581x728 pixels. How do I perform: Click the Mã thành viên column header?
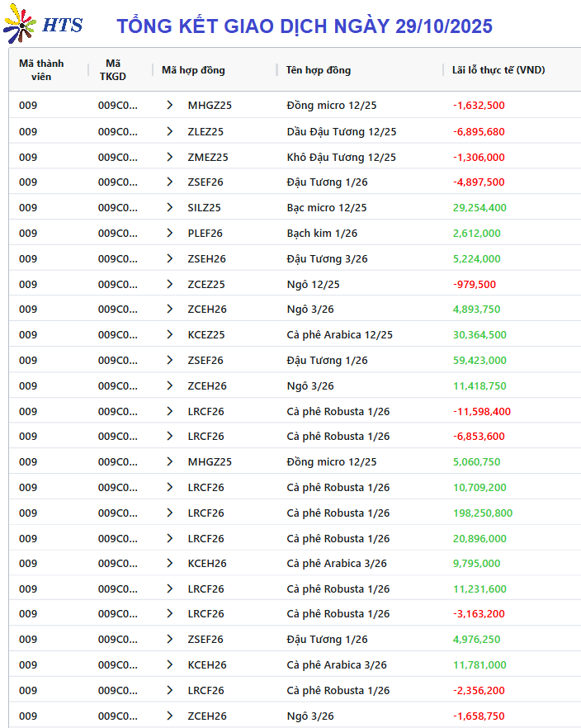pos(41,70)
